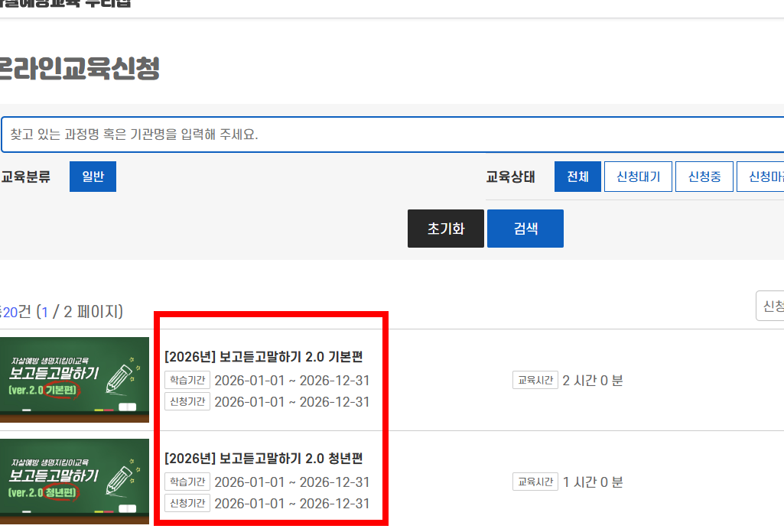The width and height of the screenshot is (784, 532).
Task: Select the 전체 education status filter
Action: (577, 176)
